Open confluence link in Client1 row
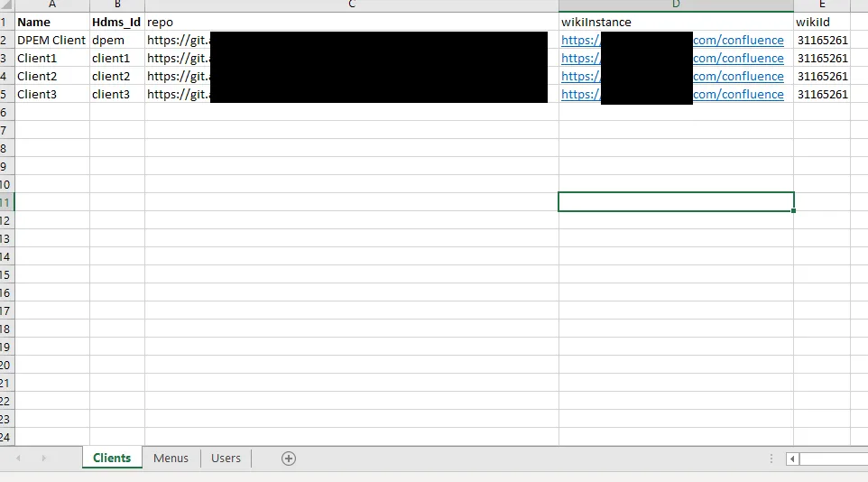Screen dimensions: 868x482 pos(738,58)
